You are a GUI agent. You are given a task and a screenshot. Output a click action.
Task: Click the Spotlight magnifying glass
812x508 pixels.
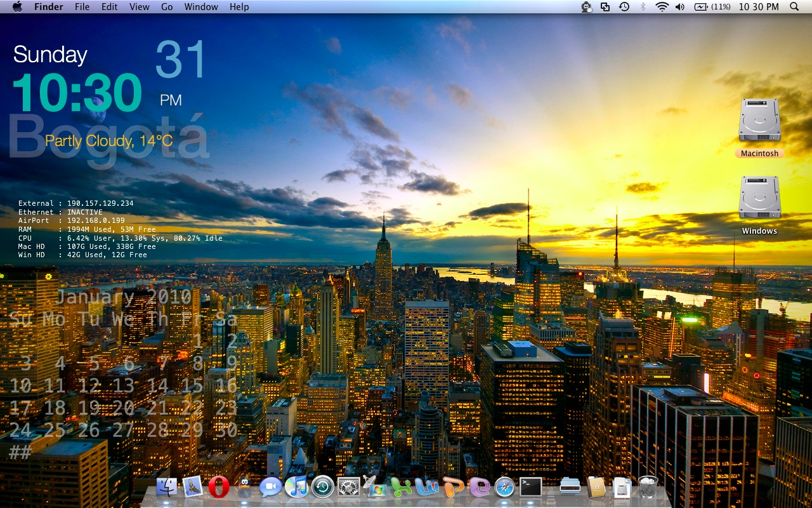pos(794,6)
